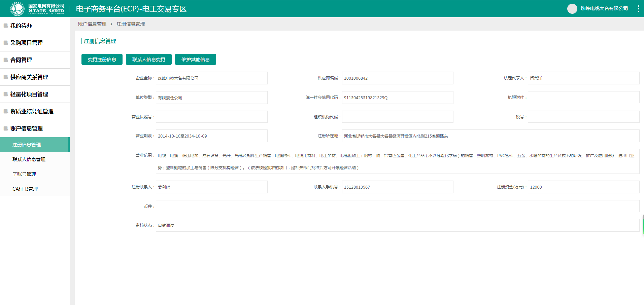The height and width of the screenshot is (305, 644).
Task: Click the State Grid logo icon
Action: (x=17, y=9)
